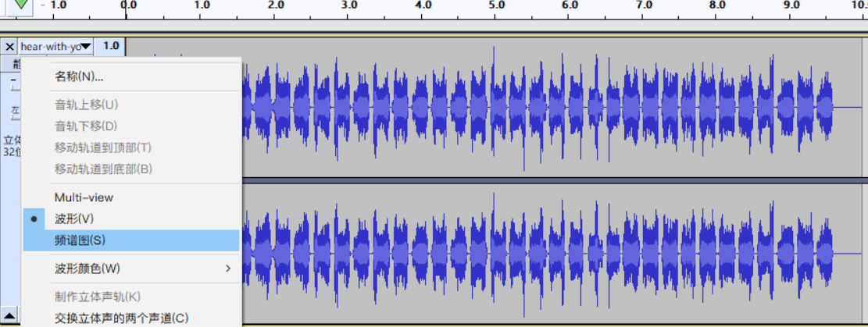This screenshot has height=327, width=868.
Task: Expand the 波形颜色(W) submenu
Action: (x=132, y=269)
